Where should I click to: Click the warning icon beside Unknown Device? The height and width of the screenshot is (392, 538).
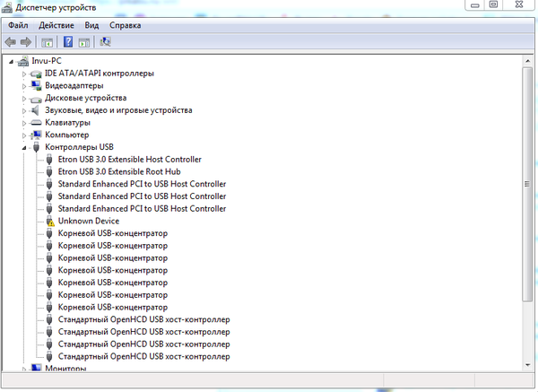point(50,222)
